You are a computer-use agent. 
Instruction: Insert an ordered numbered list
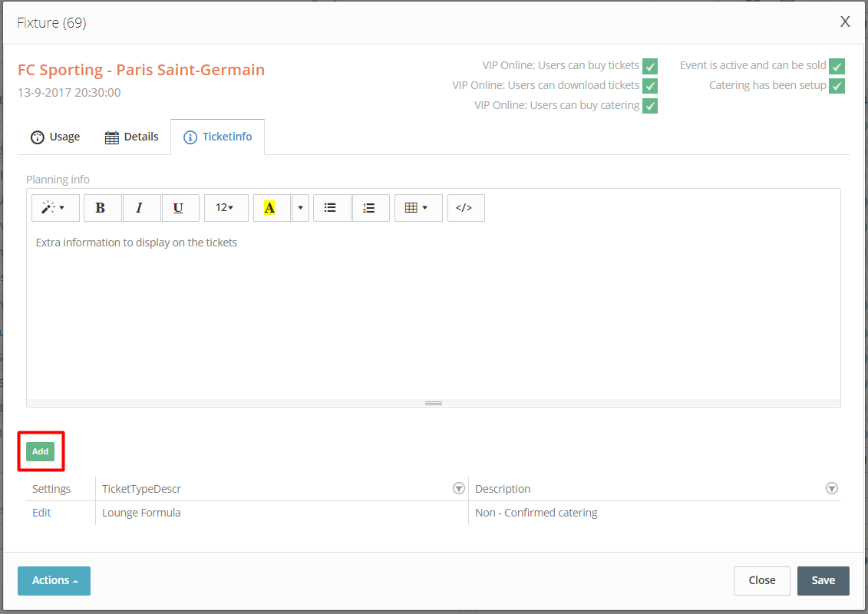(x=371, y=208)
